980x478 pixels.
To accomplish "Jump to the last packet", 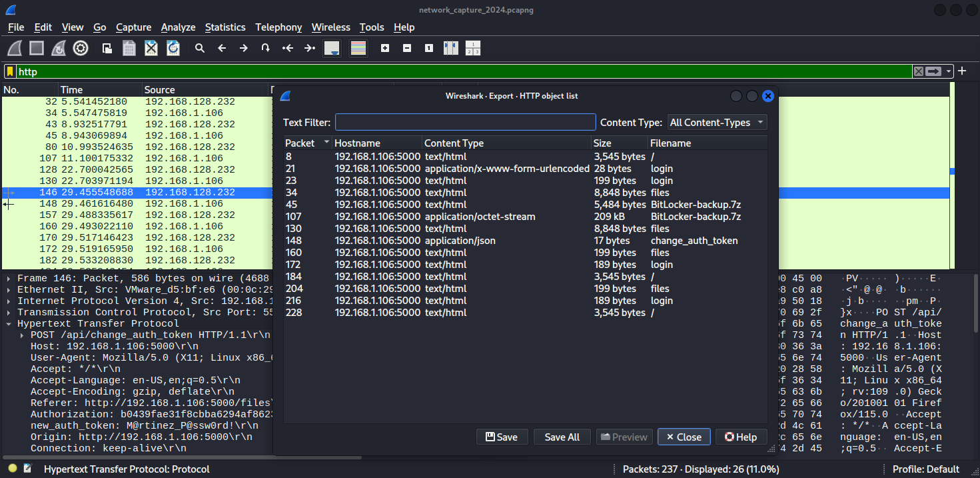I will (x=310, y=48).
